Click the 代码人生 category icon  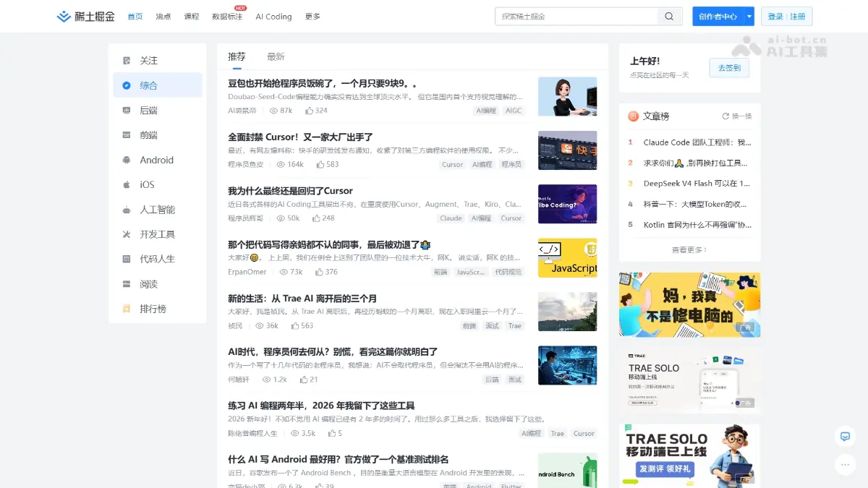point(127,259)
